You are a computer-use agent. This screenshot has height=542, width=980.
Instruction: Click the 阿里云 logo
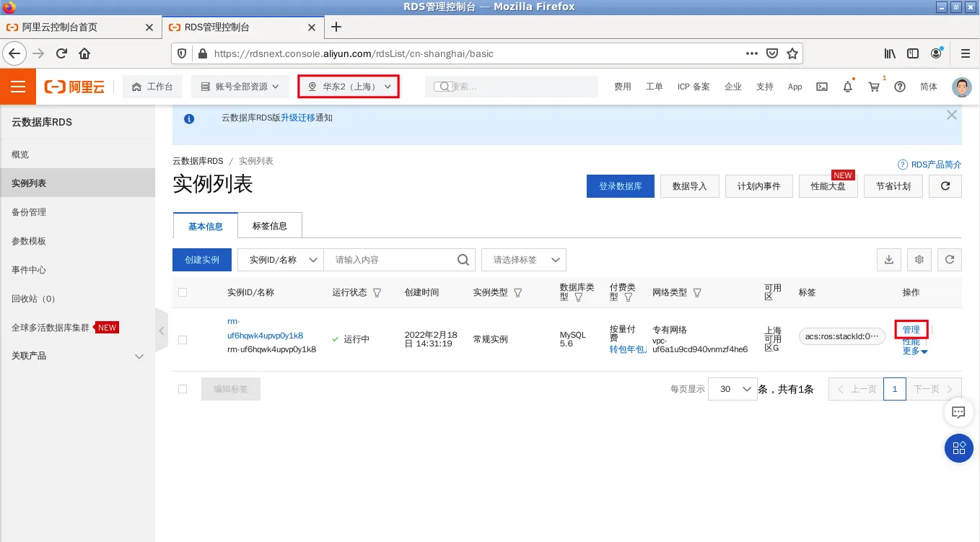coord(74,87)
